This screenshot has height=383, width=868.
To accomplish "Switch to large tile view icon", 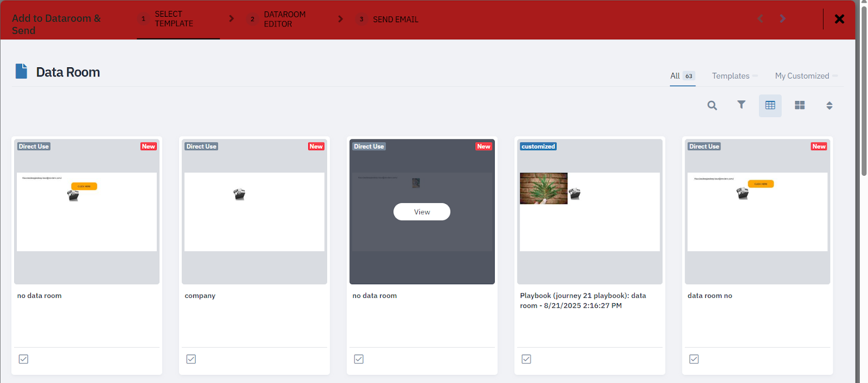I will [x=800, y=105].
